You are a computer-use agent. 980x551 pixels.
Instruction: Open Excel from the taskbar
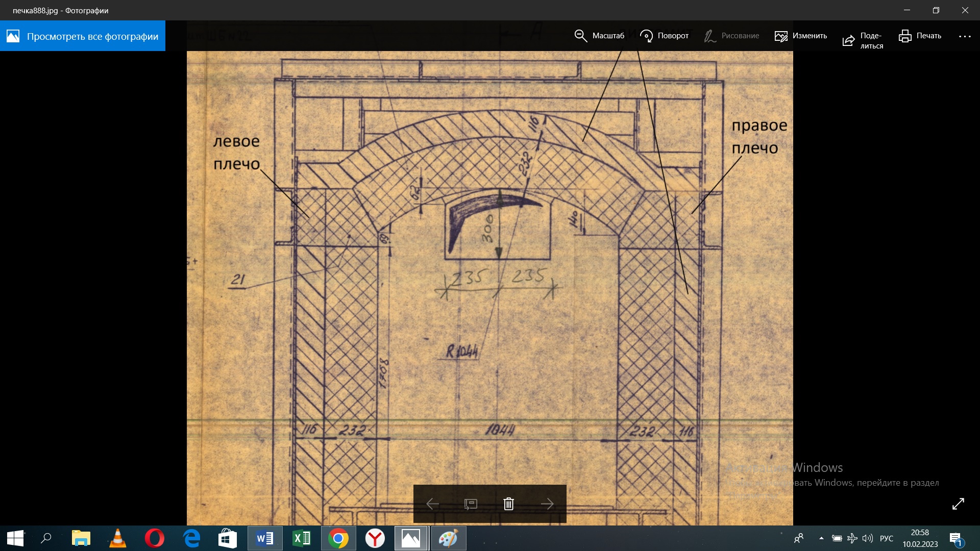(302, 538)
